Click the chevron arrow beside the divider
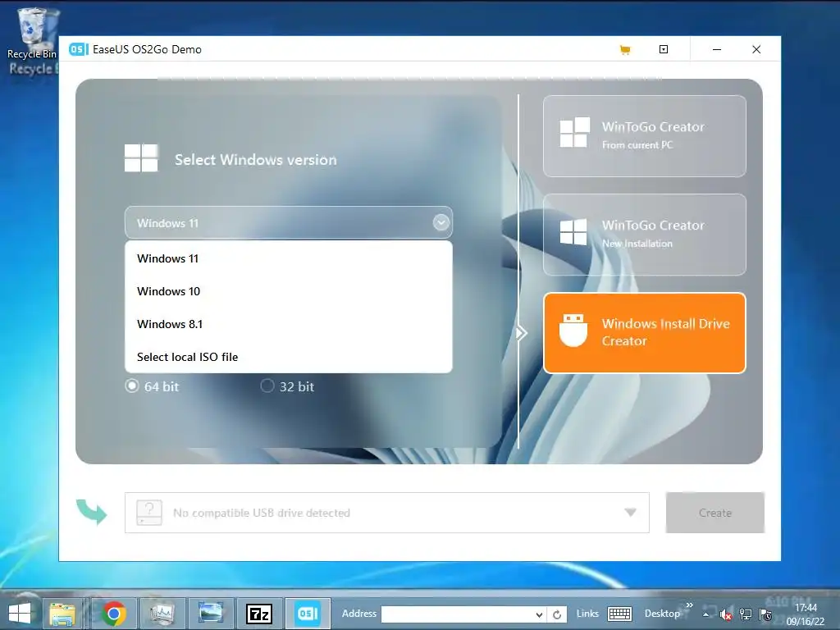 [x=522, y=333]
